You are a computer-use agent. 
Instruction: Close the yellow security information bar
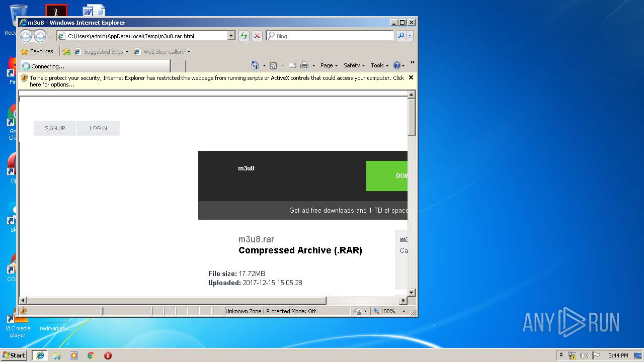coord(411,78)
